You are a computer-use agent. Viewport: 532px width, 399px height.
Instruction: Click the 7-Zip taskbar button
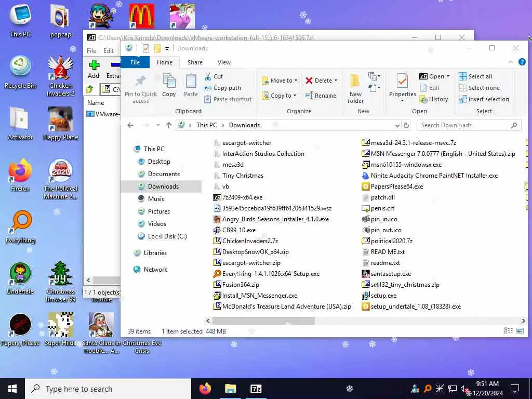pyautogui.click(x=256, y=389)
